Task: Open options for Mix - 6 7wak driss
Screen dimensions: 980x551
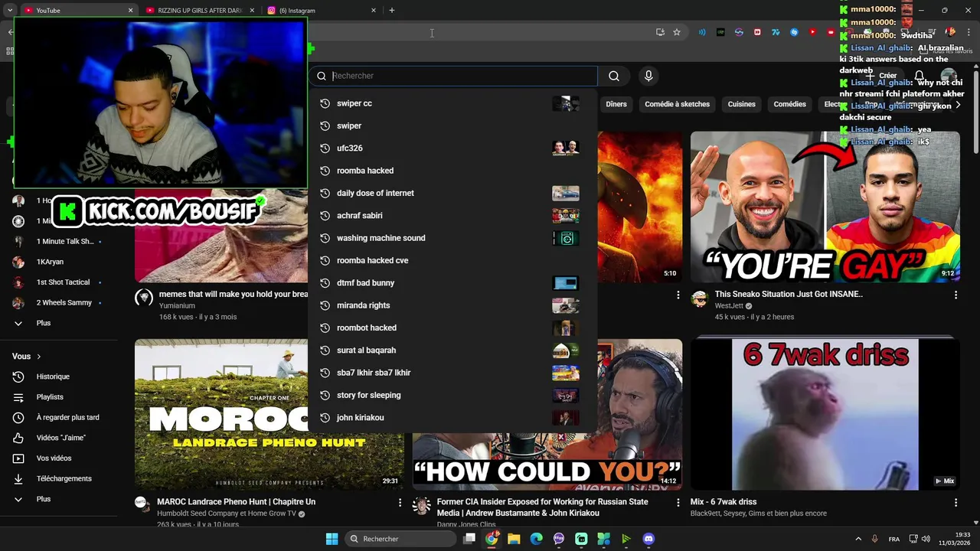Action: pyautogui.click(x=955, y=503)
